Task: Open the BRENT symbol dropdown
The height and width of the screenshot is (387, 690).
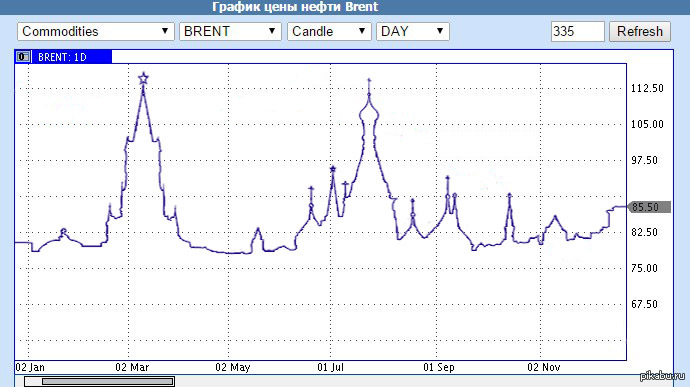Action: [x=230, y=31]
